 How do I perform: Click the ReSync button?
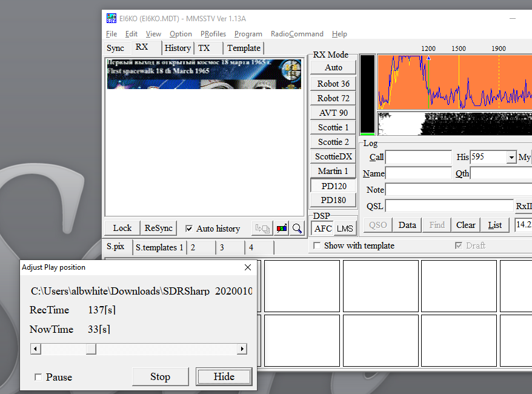(158, 228)
